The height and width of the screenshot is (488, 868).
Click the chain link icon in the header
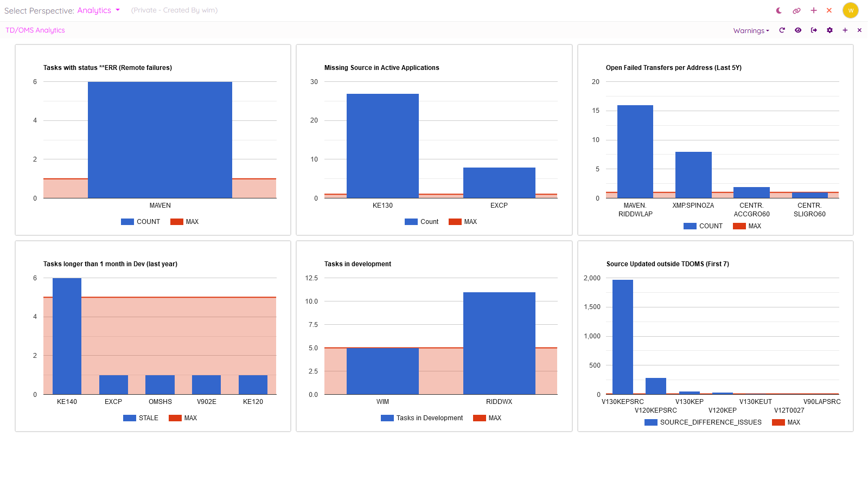click(796, 10)
